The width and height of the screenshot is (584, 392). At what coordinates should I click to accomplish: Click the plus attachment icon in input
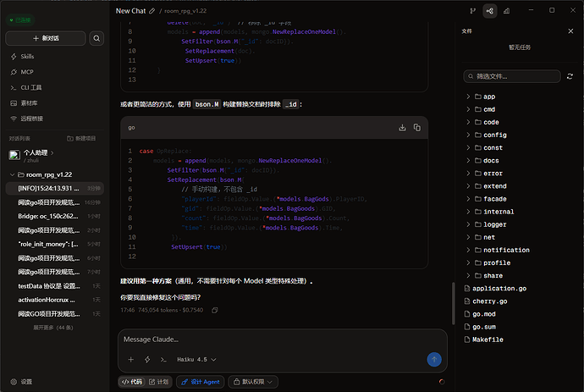tap(130, 360)
